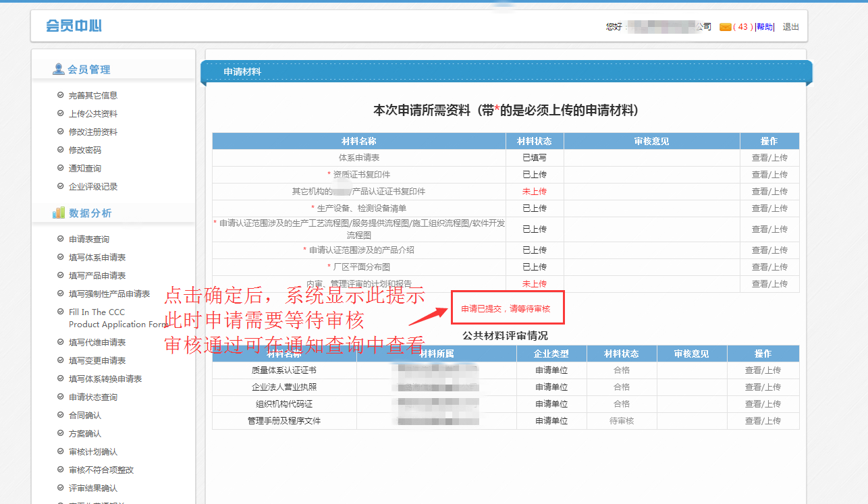
Task: Click the bullet icon beside 完善其它信息
Action: pos(61,95)
